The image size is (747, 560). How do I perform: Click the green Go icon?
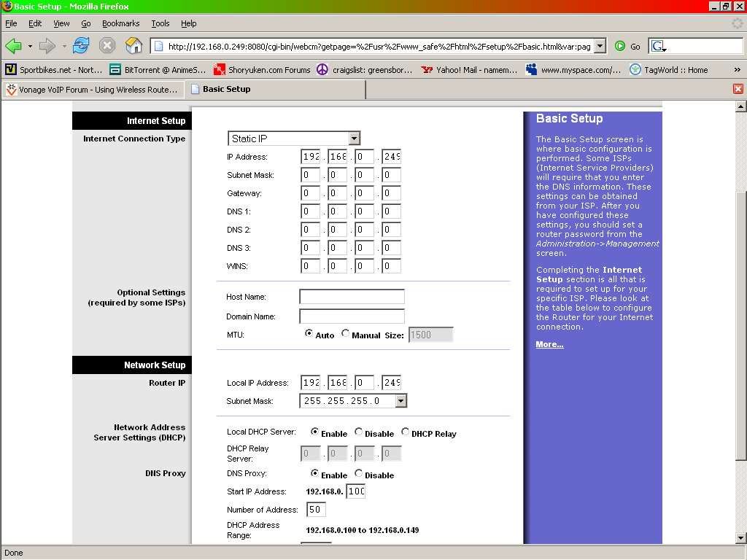click(x=620, y=46)
